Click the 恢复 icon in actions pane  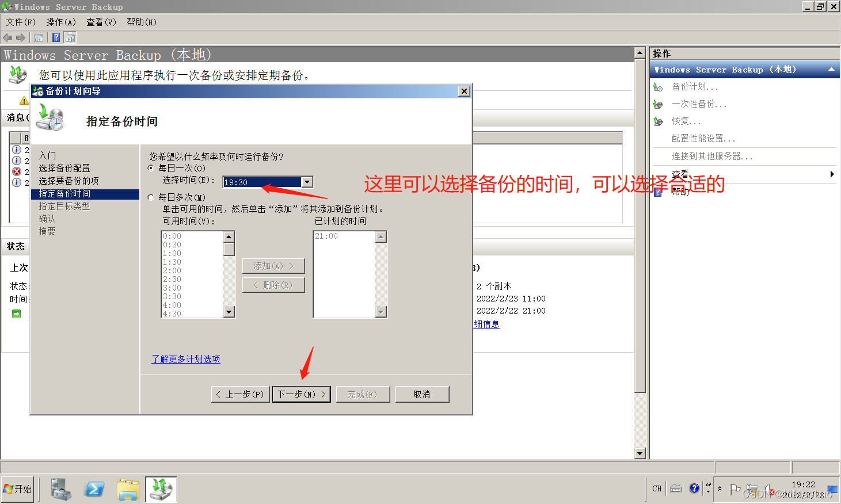(x=659, y=121)
